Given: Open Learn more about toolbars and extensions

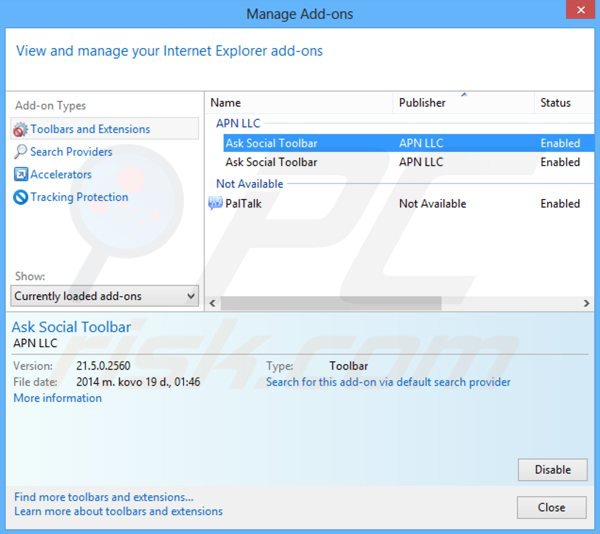Looking at the screenshot, I should coord(118,511).
